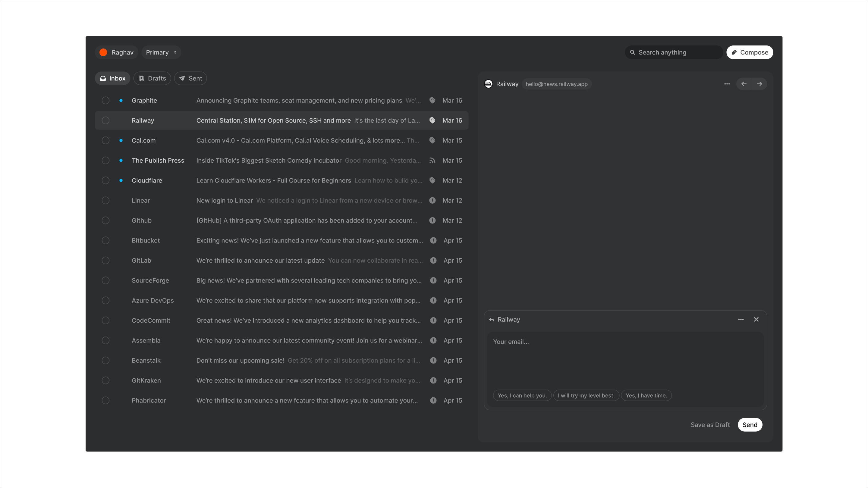Click the Compose button
The height and width of the screenshot is (488, 868).
pos(749,52)
